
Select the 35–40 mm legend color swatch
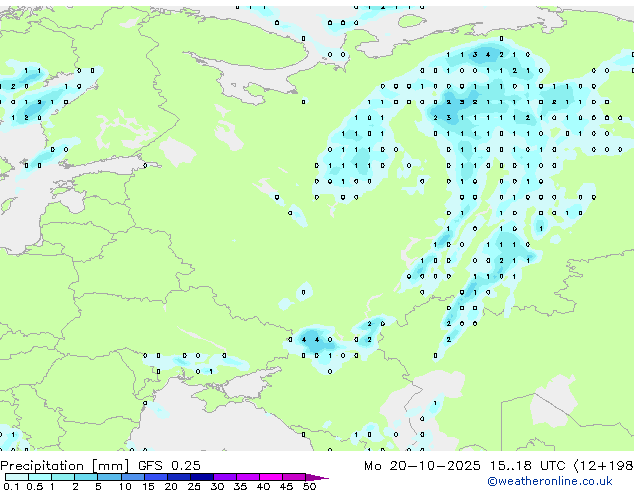248,477
